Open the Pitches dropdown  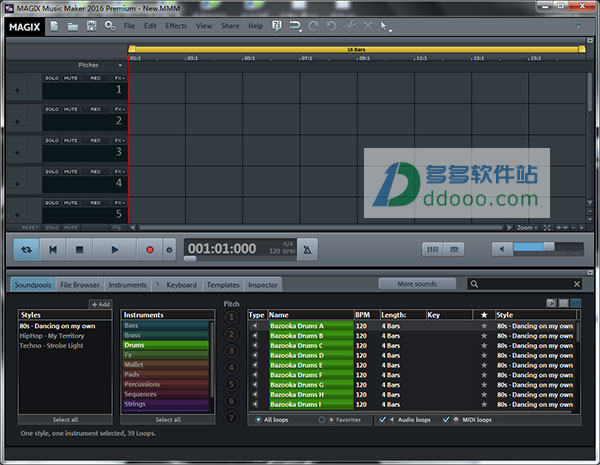(x=120, y=65)
